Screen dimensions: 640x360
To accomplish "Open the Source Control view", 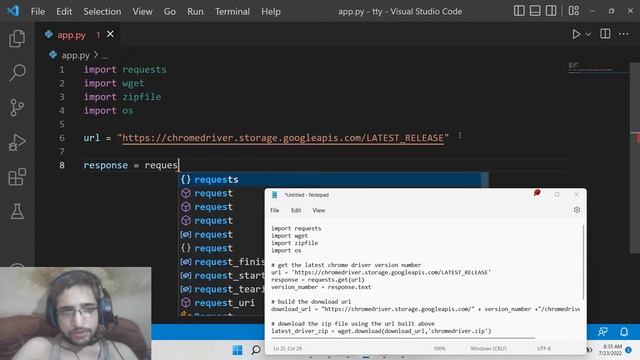I will coord(17,107).
